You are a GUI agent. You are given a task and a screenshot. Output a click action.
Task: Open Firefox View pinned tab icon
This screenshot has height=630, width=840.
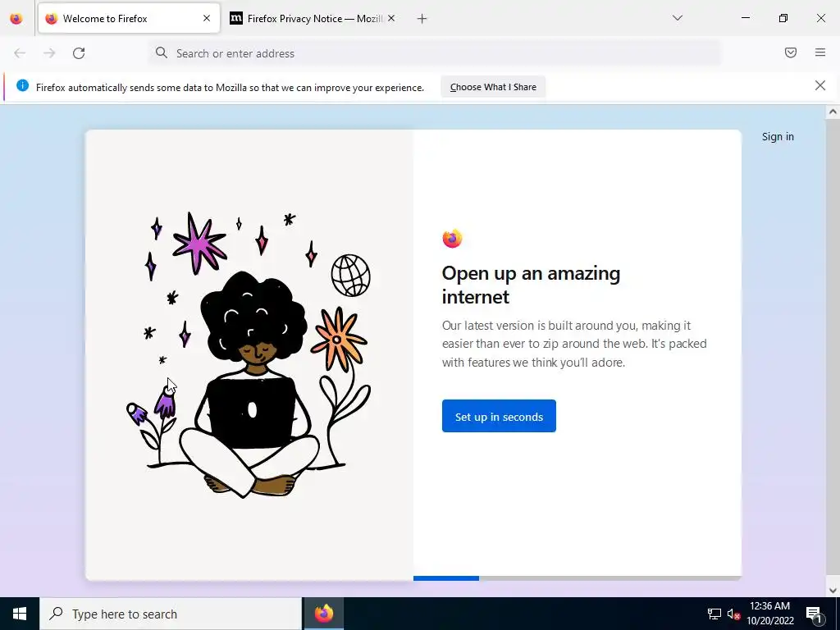tap(16, 18)
